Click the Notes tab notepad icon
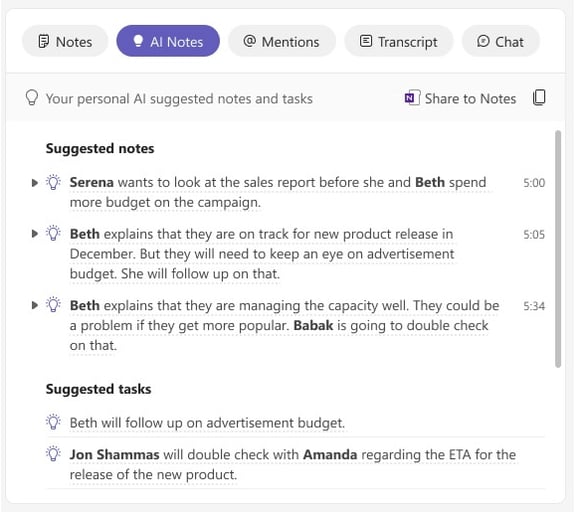Image resolution: width=576 pixels, height=512 pixels. point(44,41)
